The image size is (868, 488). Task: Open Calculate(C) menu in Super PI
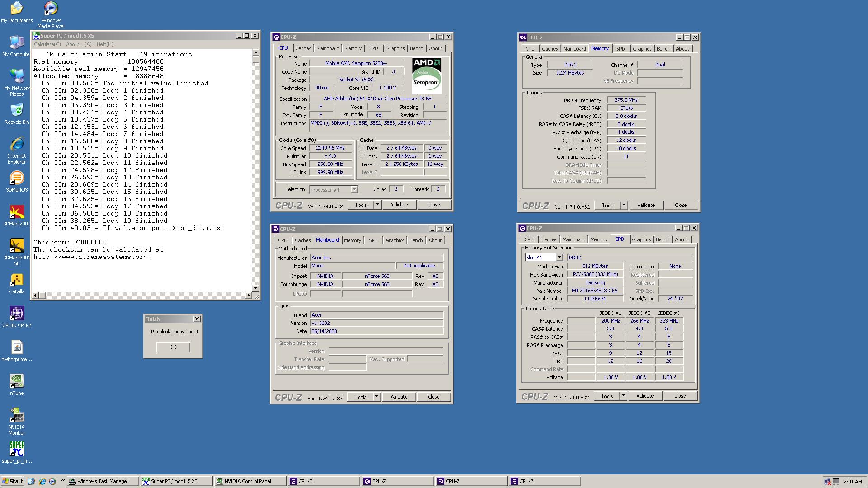(47, 44)
